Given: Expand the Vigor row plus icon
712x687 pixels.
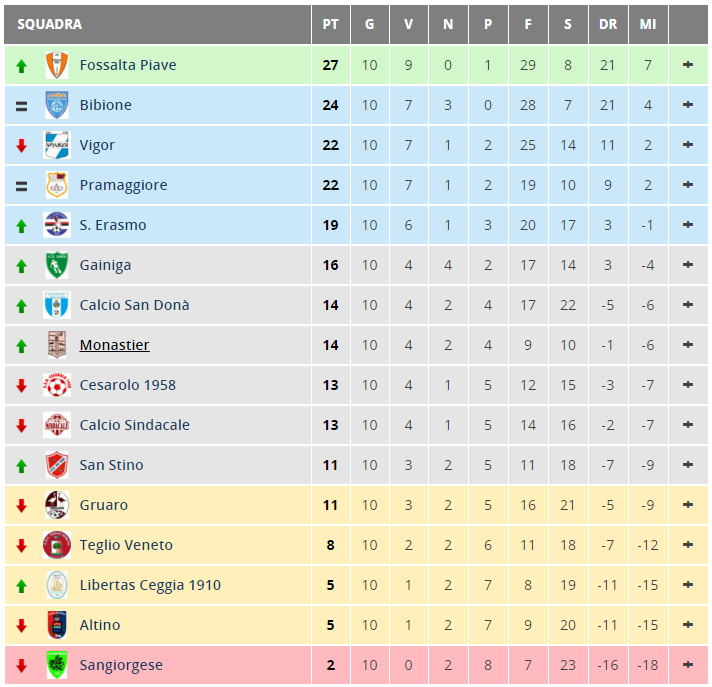Looking at the screenshot, I should click(x=687, y=145).
